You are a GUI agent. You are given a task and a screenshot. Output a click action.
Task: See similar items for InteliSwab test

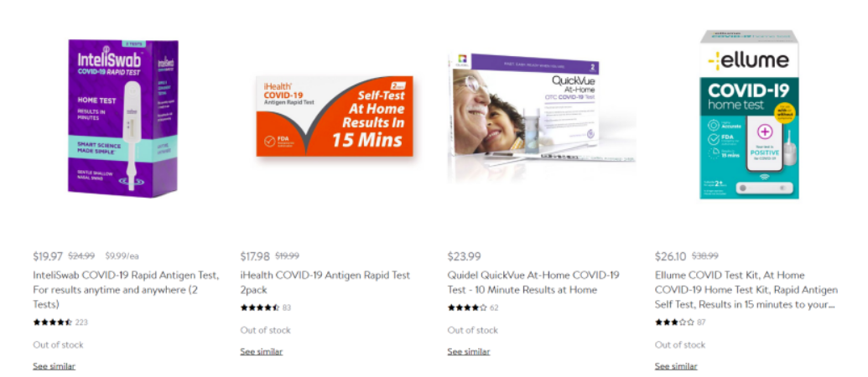(55, 366)
